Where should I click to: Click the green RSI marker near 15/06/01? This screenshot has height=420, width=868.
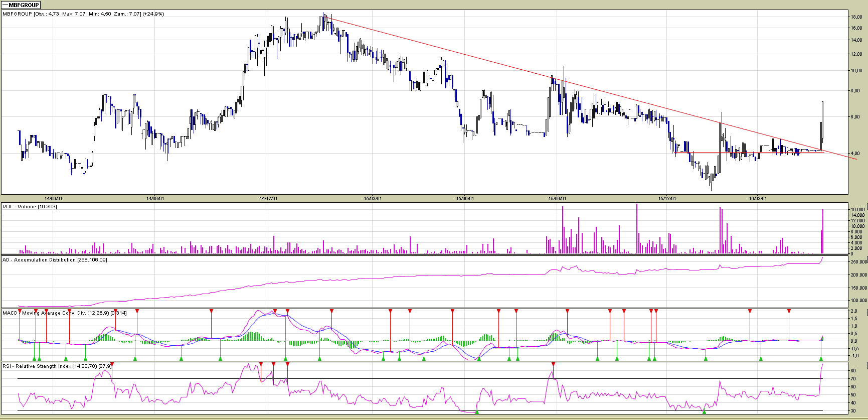[477, 412]
